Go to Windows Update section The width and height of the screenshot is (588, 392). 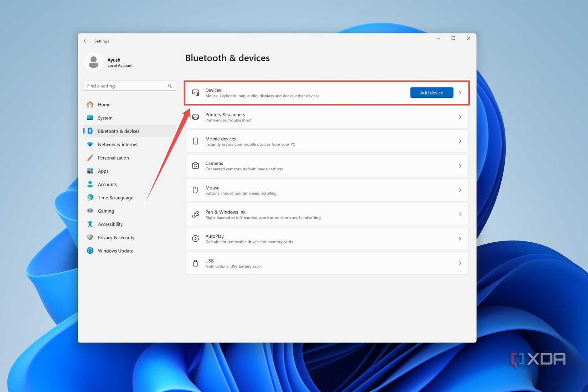(x=115, y=251)
